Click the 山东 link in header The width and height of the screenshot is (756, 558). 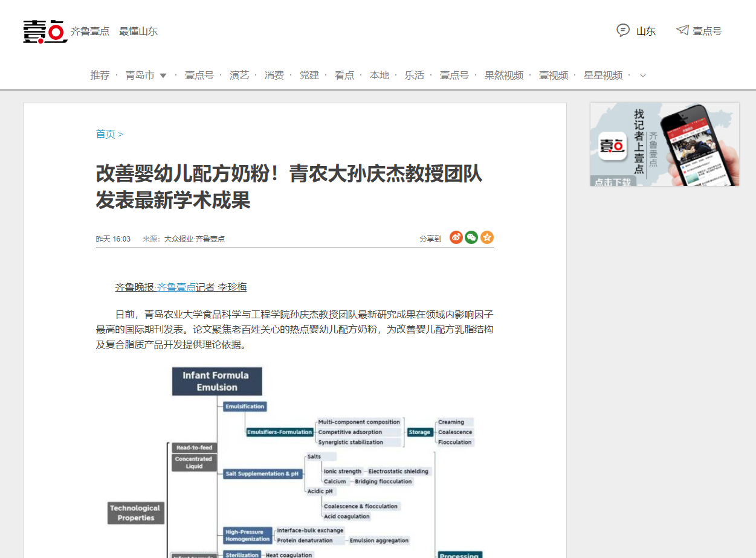[x=646, y=31]
